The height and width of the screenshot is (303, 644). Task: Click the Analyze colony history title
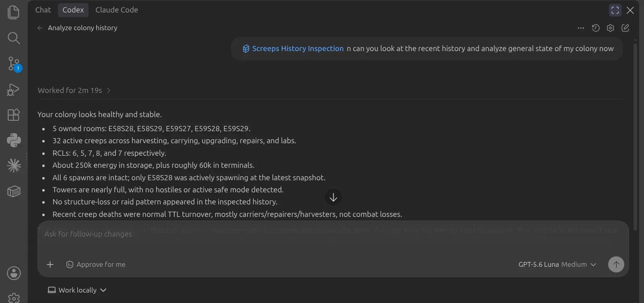coord(83,28)
